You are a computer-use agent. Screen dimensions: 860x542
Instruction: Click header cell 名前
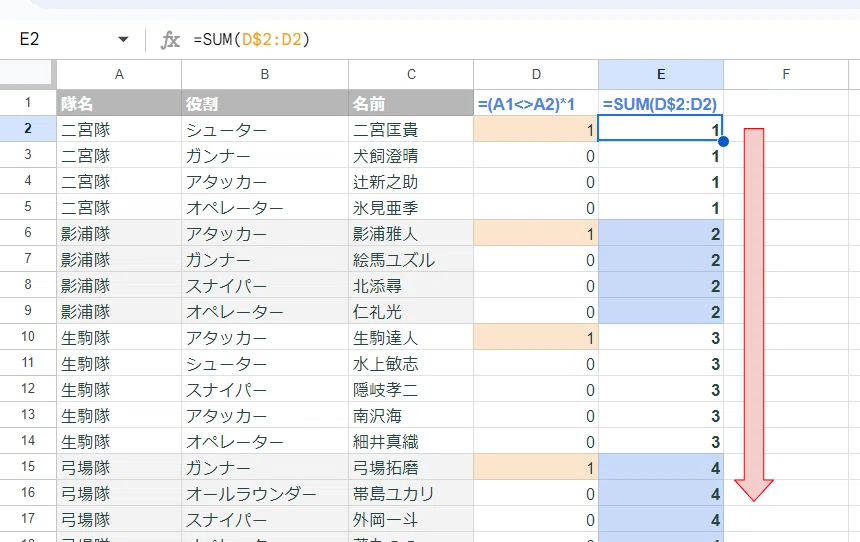[411, 103]
